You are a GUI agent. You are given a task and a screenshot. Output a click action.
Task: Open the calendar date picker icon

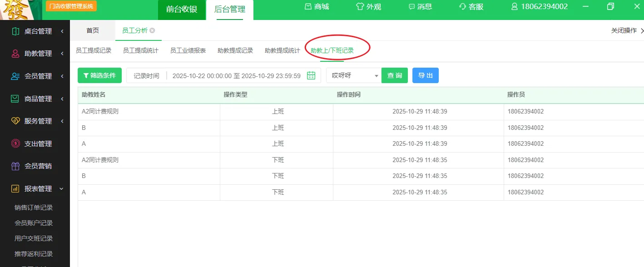point(311,76)
